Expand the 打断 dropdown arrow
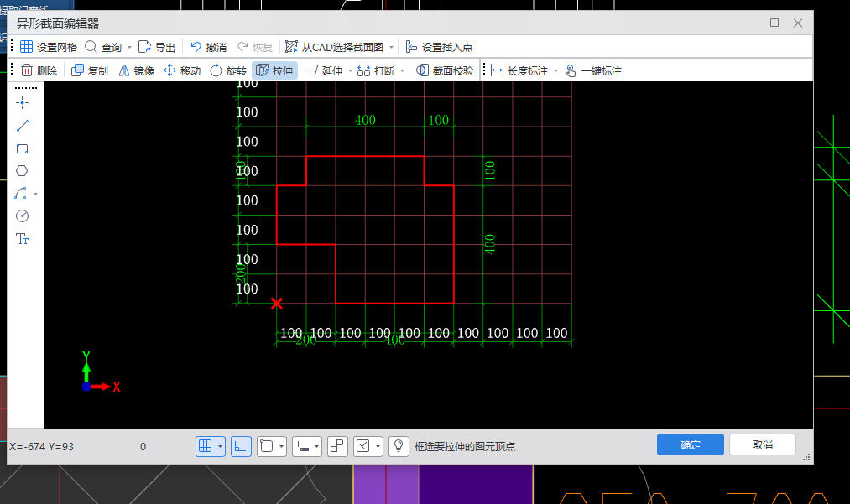 402,70
